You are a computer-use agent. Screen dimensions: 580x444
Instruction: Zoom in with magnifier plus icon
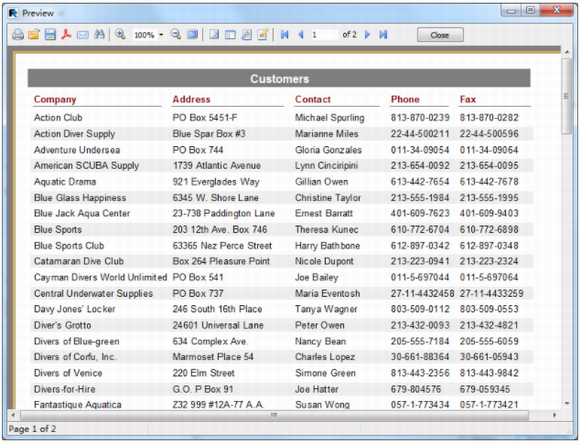point(120,35)
